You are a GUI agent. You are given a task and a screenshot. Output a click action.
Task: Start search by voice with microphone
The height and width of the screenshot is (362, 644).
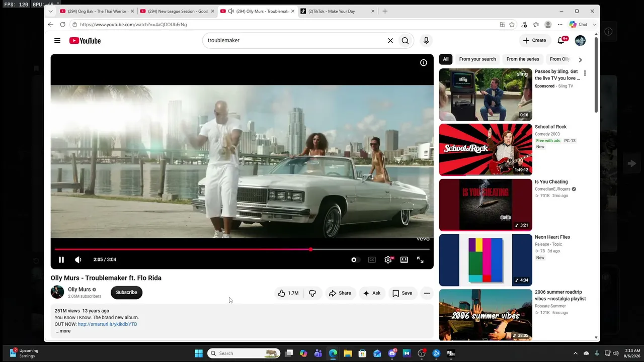point(426,41)
